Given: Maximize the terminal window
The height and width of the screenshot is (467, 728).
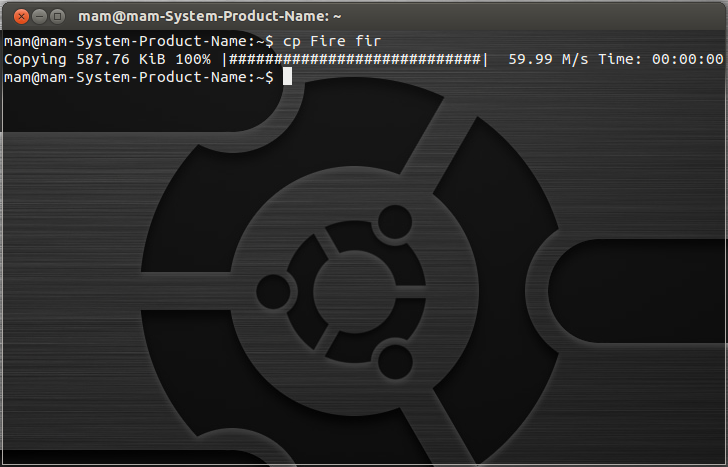Looking at the screenshot, I should click(x=57, y=16).
